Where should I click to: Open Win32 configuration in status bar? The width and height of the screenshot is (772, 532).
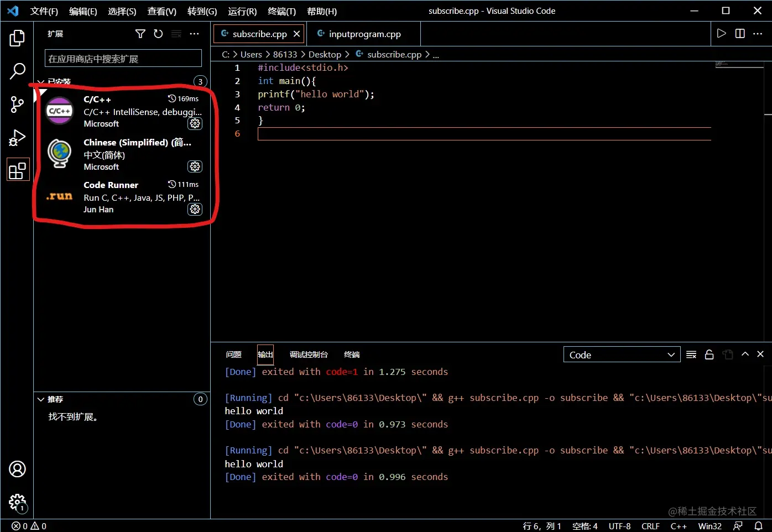pyautogui.click(x=710, y=526)
